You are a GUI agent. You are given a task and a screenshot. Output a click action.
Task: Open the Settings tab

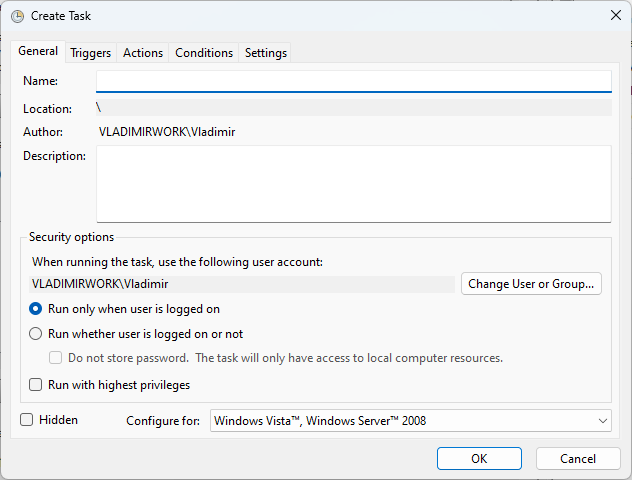[265, 53]
